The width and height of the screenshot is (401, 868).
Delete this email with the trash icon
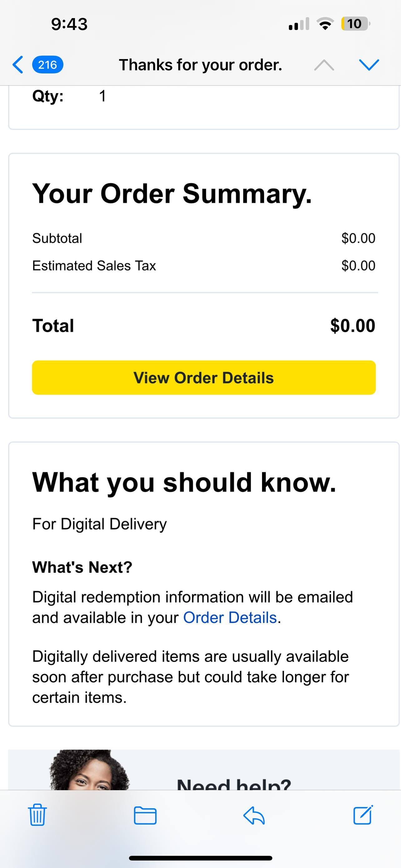coord(37,815)
